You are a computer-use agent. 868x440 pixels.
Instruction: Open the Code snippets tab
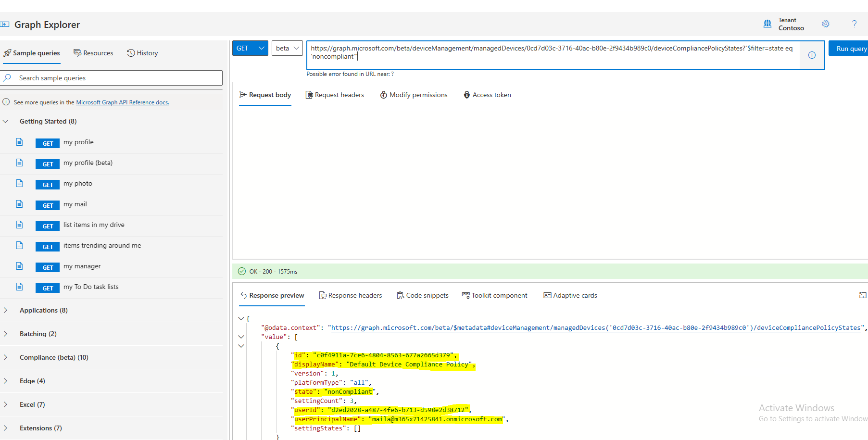[x=423, y=295]
